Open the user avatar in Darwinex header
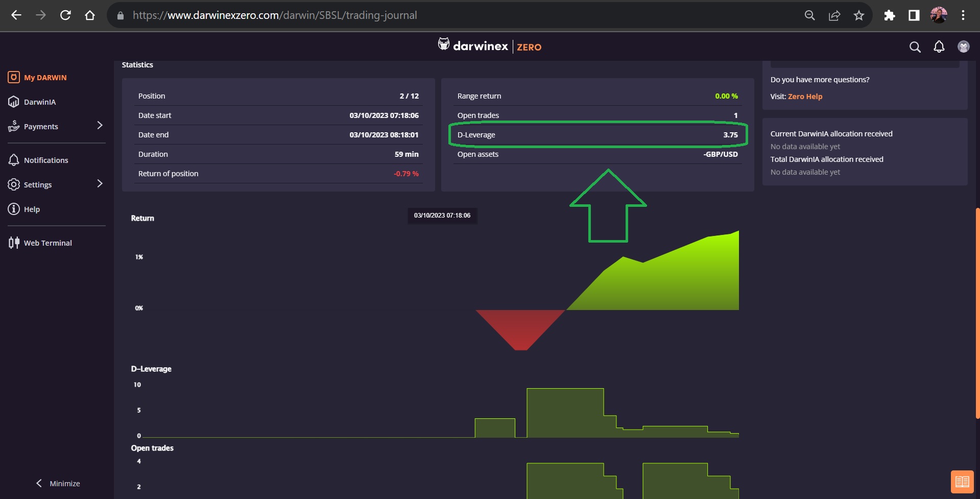 pos(963,47)
